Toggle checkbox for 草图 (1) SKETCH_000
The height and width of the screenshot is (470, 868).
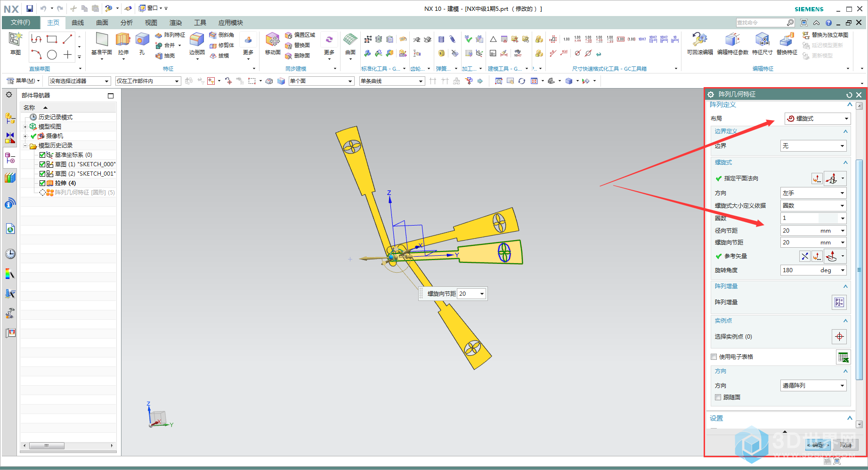click(x=42, y=164)
